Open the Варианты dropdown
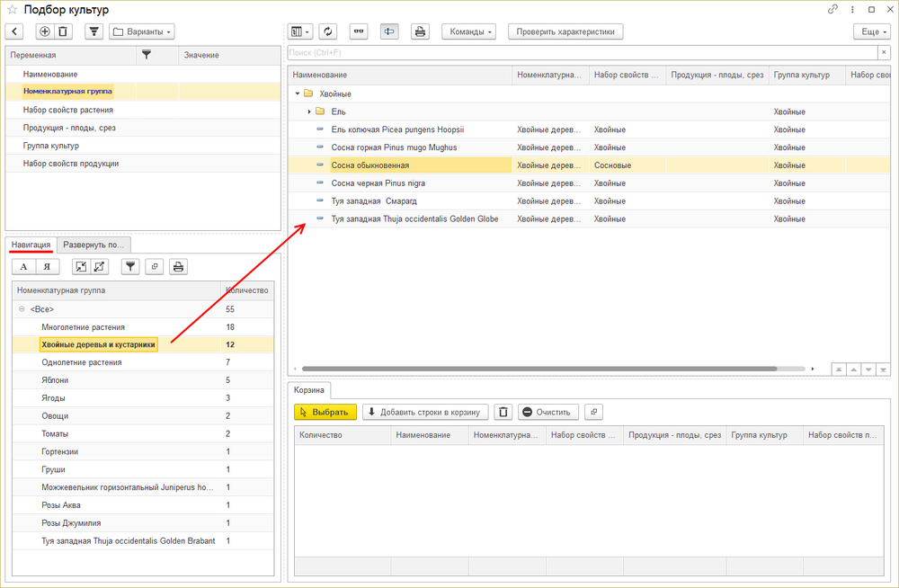This screenshot has height=588, width=899. click(x=142, y=31)
